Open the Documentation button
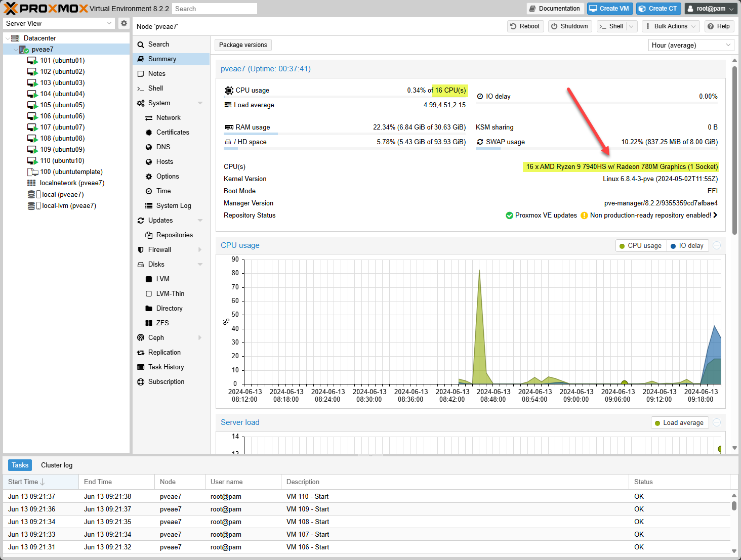 tap(555, 9)
